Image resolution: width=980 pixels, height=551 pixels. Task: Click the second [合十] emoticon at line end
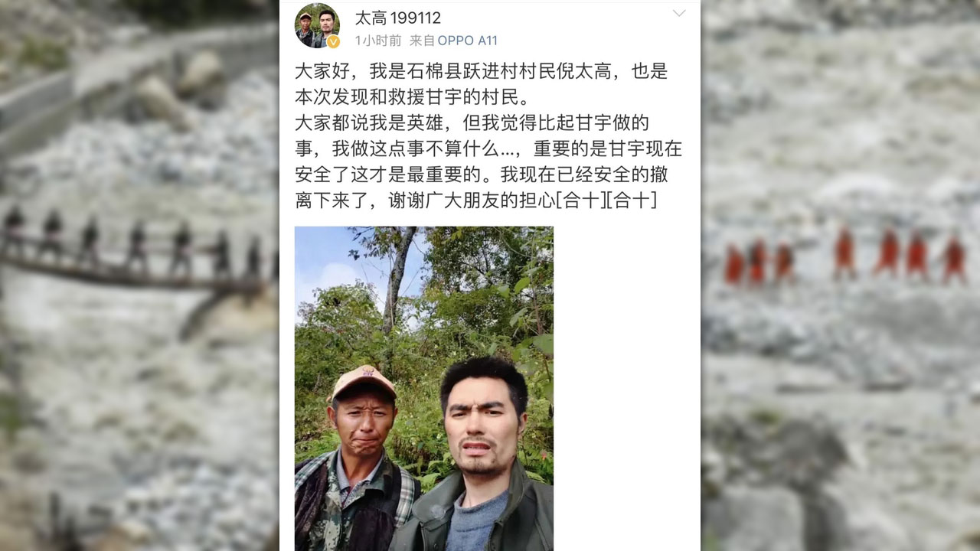[632, 201]
